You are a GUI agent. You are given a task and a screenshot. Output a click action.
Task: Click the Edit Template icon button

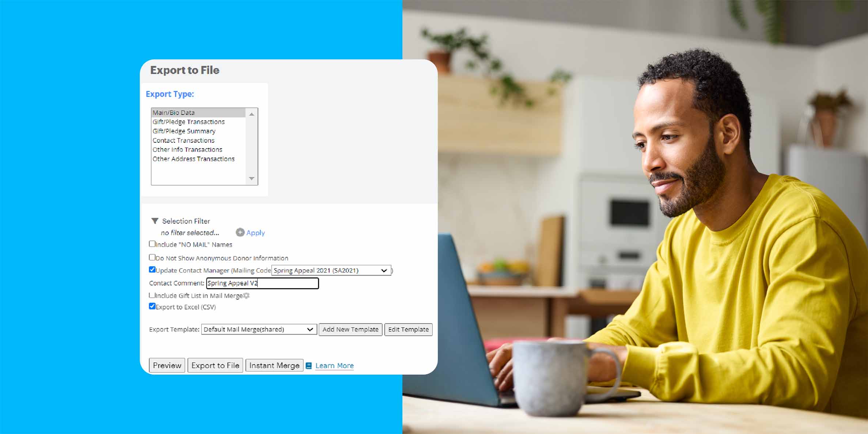pos(409,329)
